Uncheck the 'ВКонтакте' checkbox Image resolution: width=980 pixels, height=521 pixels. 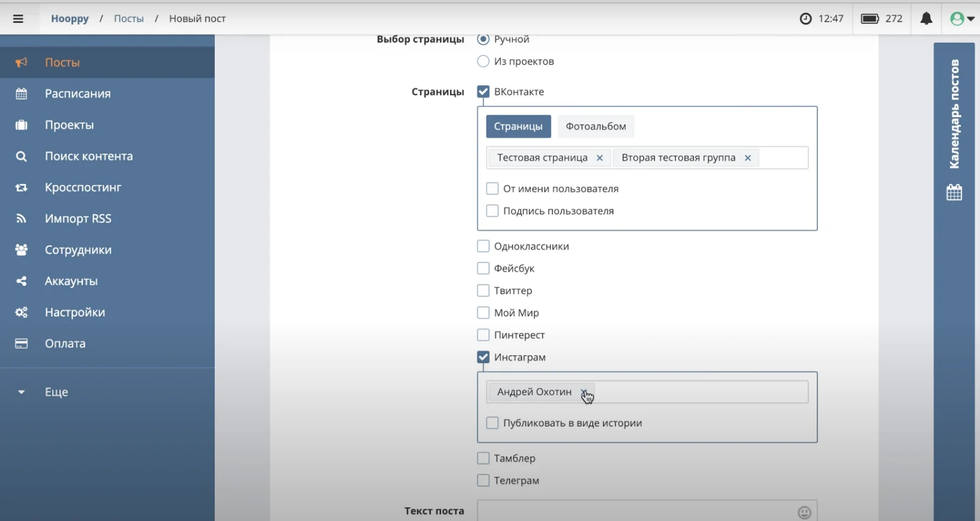tap(484, 91)
